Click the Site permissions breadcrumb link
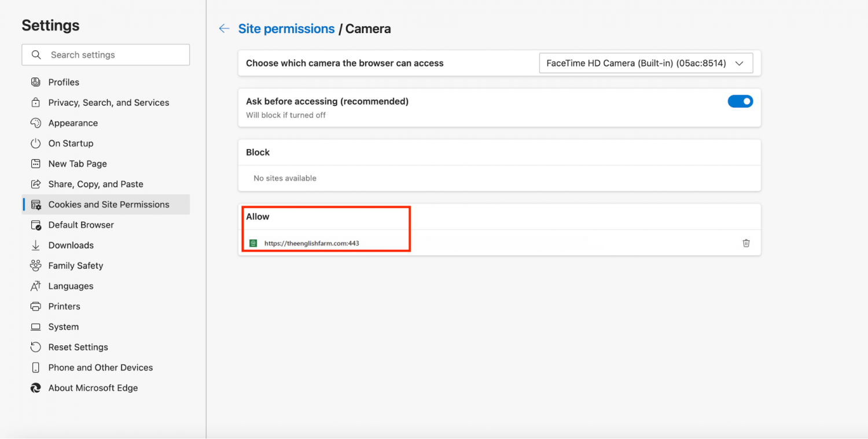 [286, 28]
